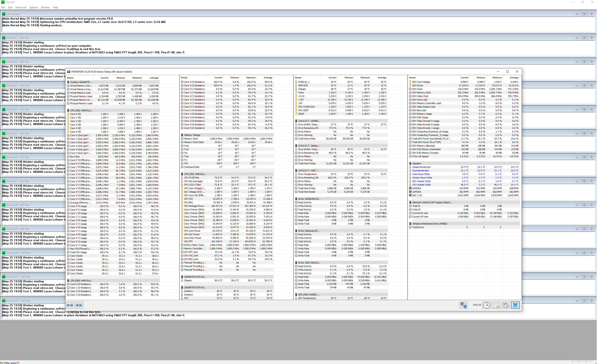Click the Prime95 app icon in title bar
The width and height of the screenshot is (597, 364).
click(x=3, y=2)
